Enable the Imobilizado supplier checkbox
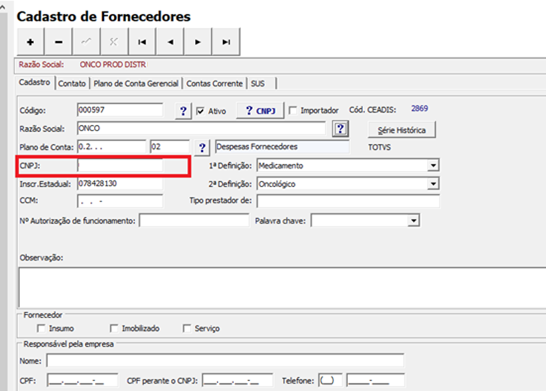The width and height of the screenshot is (546, 391). pyautogui.click(x=114, y=328)
